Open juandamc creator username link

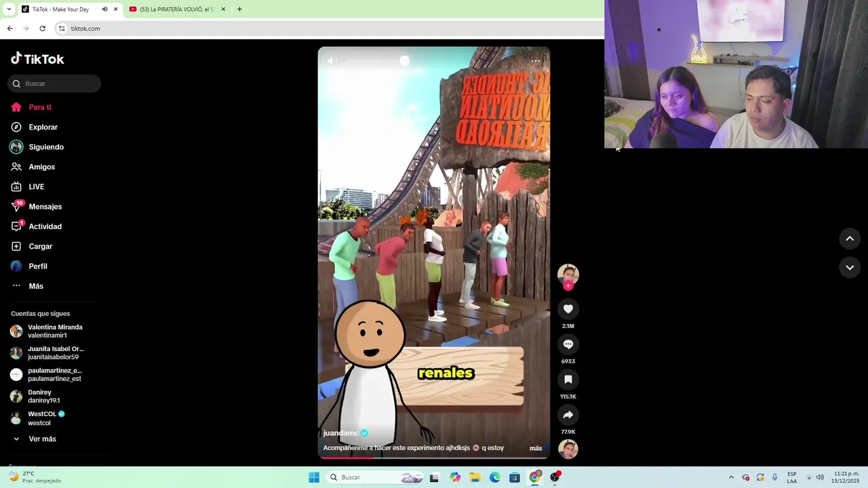tap(340, 433)
